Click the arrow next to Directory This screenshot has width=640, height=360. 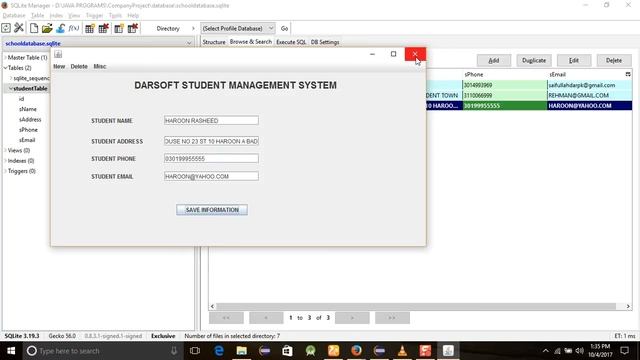[x=193, y=29]
